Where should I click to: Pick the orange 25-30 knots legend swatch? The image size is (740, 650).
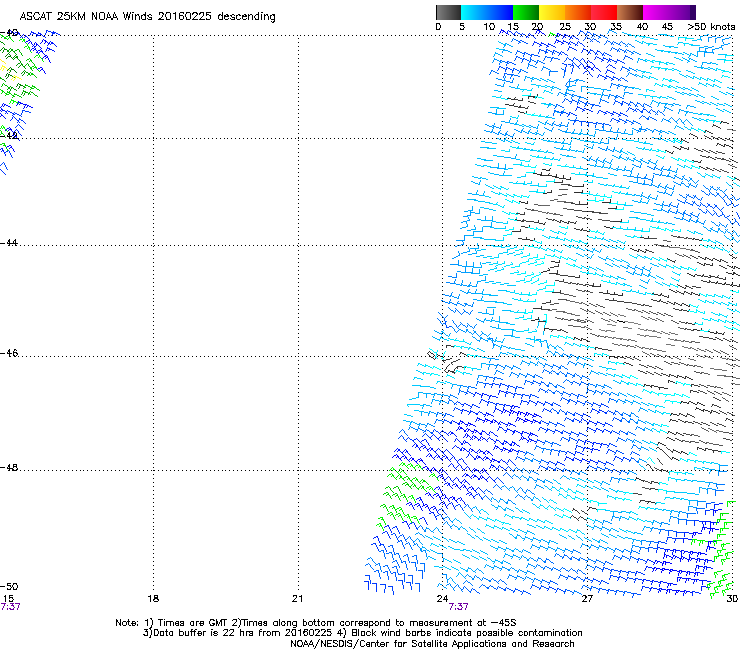578,12
